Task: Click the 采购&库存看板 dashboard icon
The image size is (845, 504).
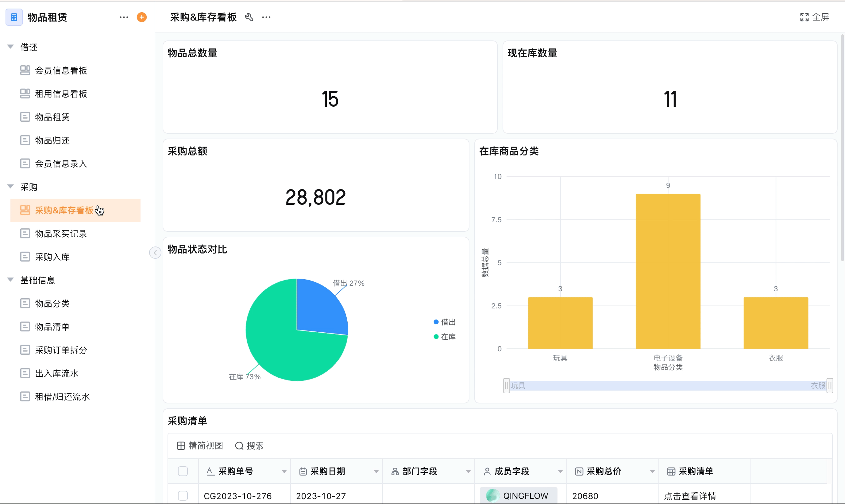Action: (25, 210)
